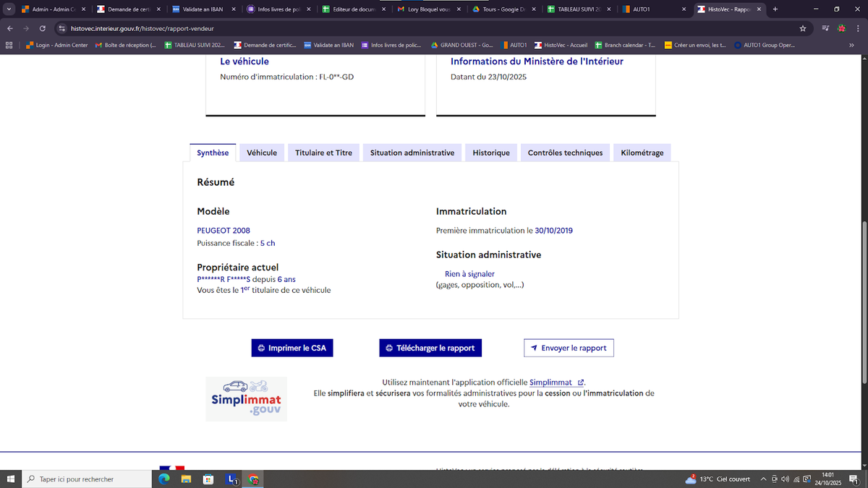Open the Windows Start menu
This screenshot has height=488, width=868.
click(x=10, y=479)
